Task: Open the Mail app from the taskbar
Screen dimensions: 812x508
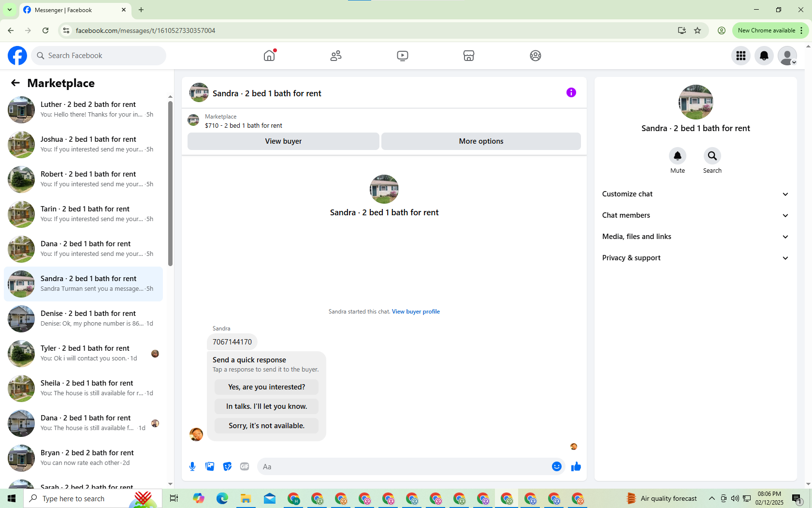Action: click(x=270, y=498)
